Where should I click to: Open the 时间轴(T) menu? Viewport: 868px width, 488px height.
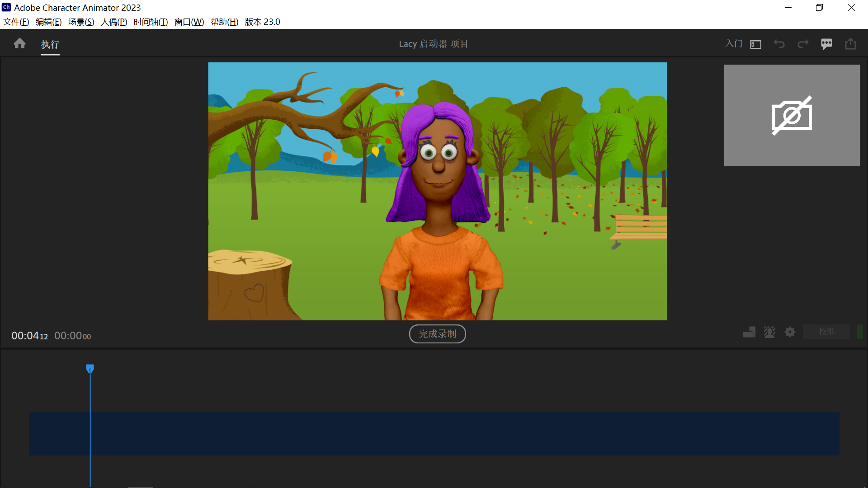[x=151, y=22]
